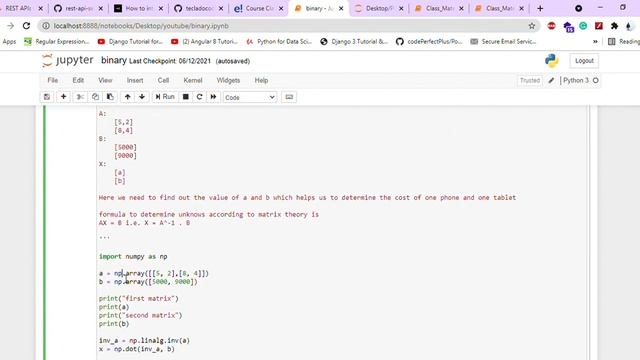The width and height of the screenshot is (640, 360).
Task: Click the site info icon in address bar
Action: (x=46, y=26)
